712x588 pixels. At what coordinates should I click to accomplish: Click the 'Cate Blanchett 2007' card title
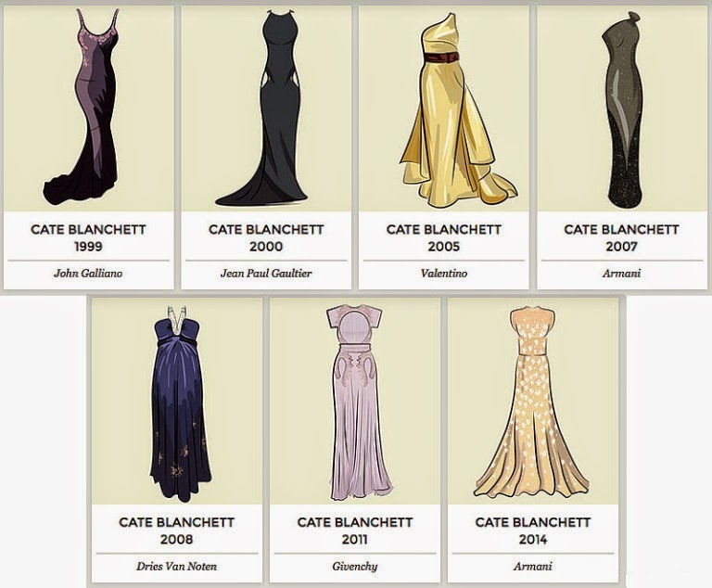(622, 237)
